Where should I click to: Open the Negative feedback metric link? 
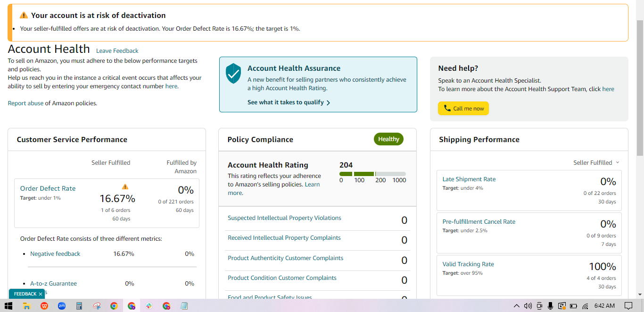(x=55, y=253)
